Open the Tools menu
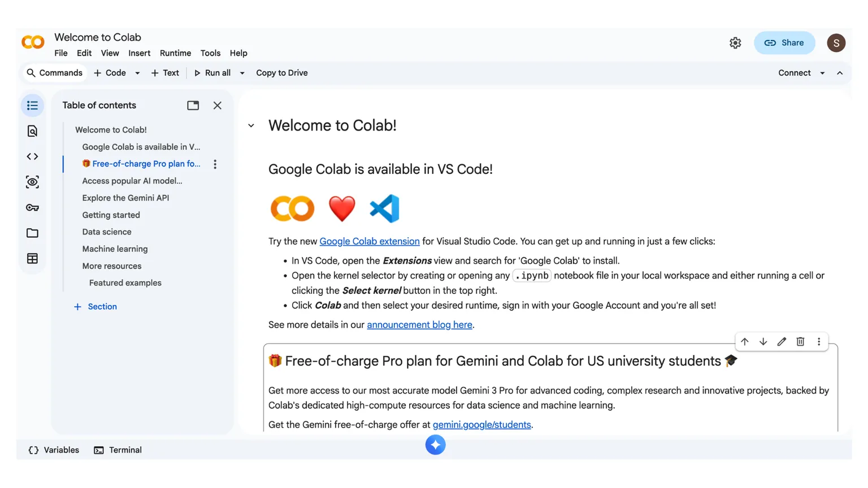This screenshot has height=488, width=868. 210,53
